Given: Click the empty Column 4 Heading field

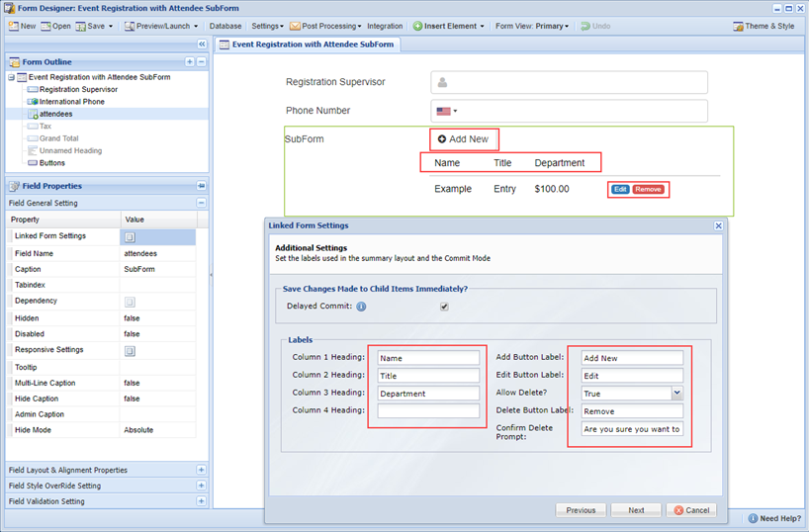Looking at the screenshot, I should [428, 410].
